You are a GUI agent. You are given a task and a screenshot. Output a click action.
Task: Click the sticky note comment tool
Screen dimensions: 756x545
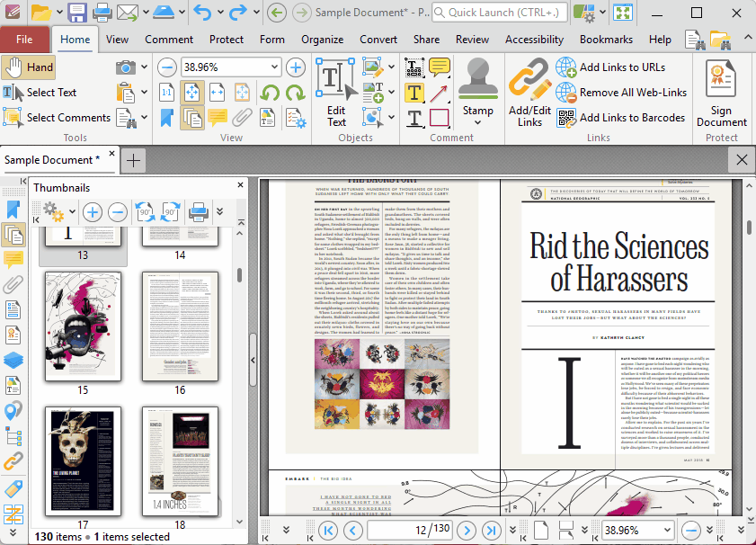coord(439,68)
